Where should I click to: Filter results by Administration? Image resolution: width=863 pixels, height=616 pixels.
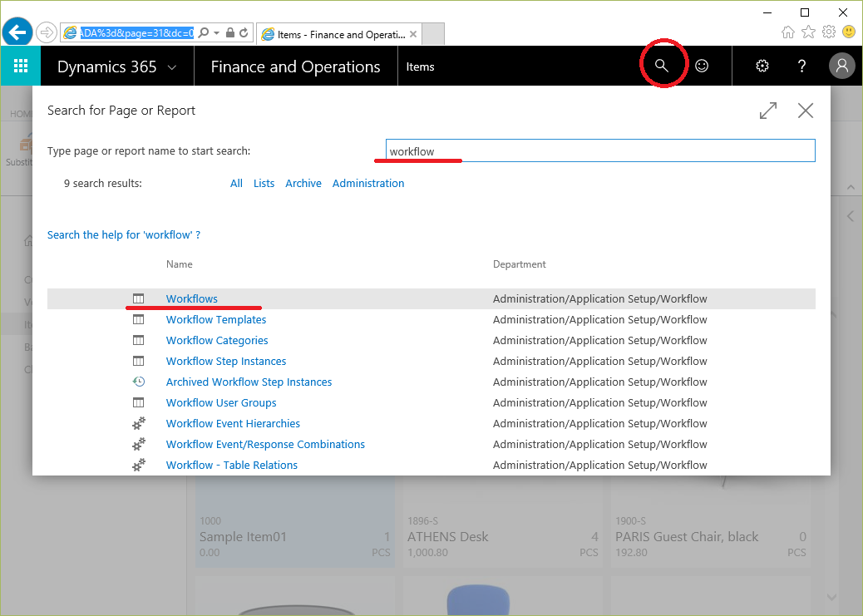[368, 184]
